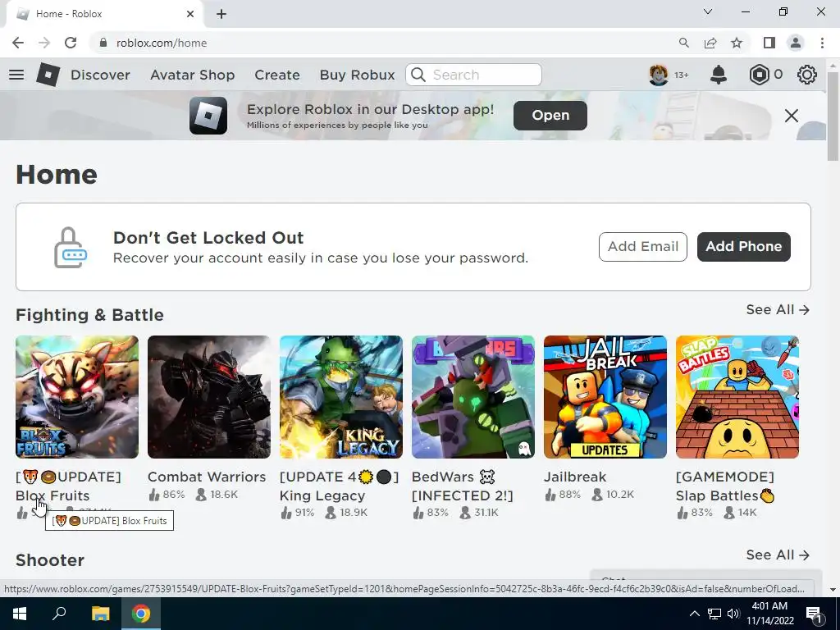Open the Blox Fruits game thumbnail

pyautogui.click(x=77, y=397)
